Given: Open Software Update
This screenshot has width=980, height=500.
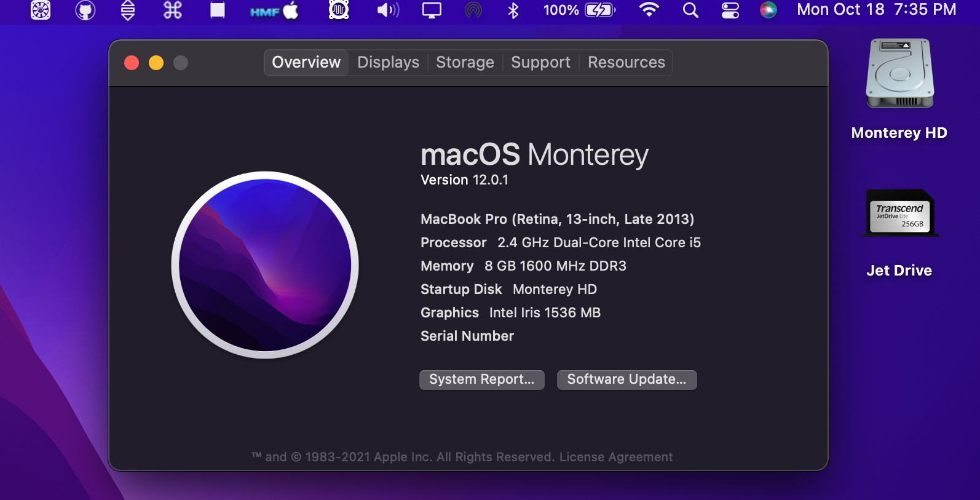Looking at the screenshot, I should (626, 379).
